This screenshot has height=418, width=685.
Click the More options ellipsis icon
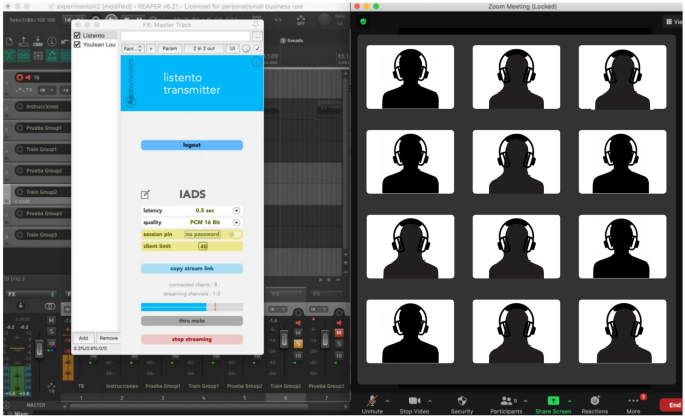pos(633,398)
